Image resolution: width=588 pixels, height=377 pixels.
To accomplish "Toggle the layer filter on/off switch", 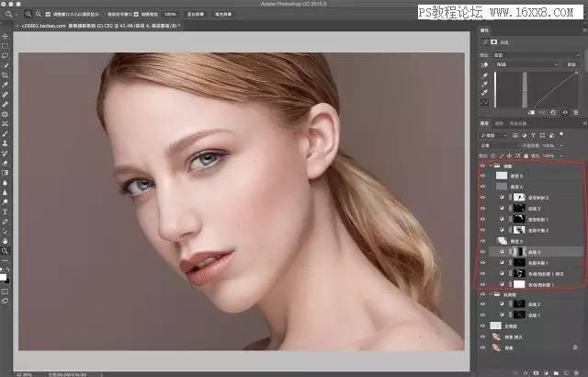I will tap(561, 134).
